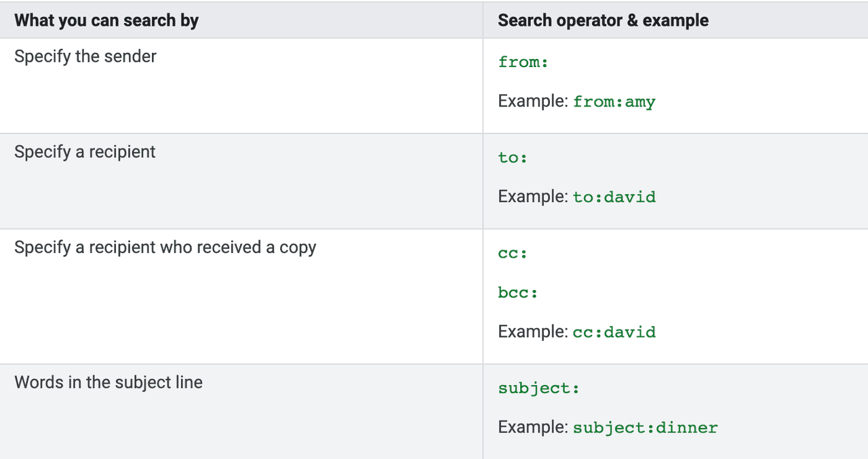The height and width of the screenshot is (459, 868).
Task: Click 'Specify a recipient' cell text
Action: click(85, 152)
